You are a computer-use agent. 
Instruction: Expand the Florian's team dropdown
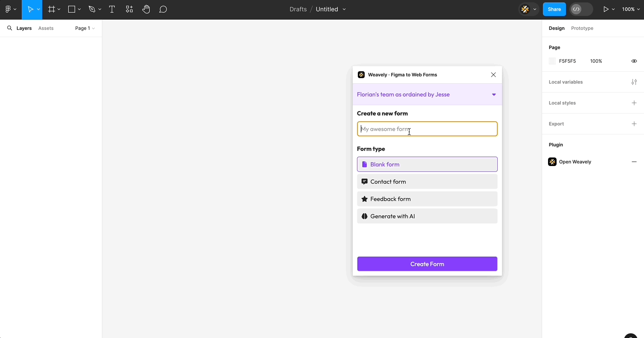coord(493,94)
